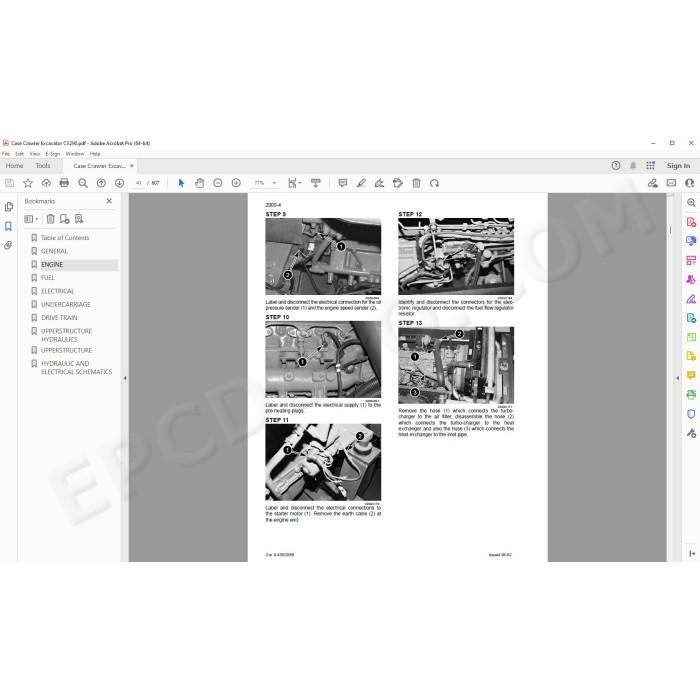The image size is (700, 700).
Task: Open the apps grid launcher
Action: coord(650,166)
